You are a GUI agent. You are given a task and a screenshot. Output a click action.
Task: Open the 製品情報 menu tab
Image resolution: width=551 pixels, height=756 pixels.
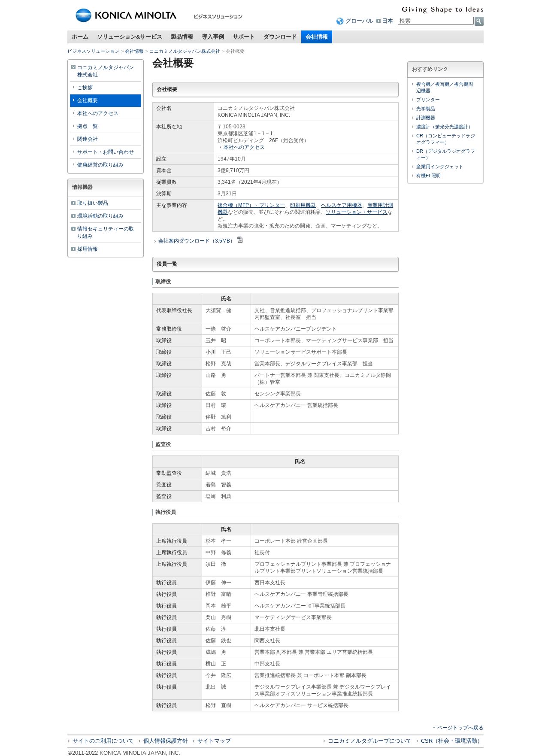click(182, 37)
